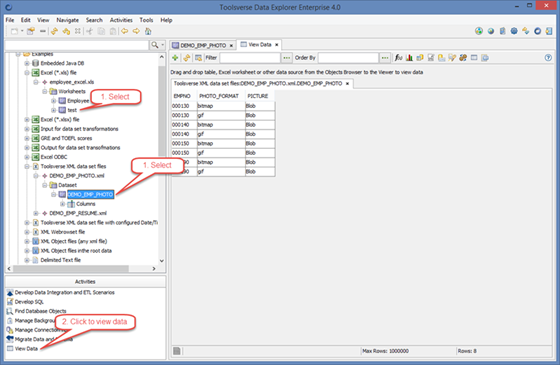Collapse the Excel (*.xls) file node
This screenshot has width=560, height=365.
pos(27,72)
